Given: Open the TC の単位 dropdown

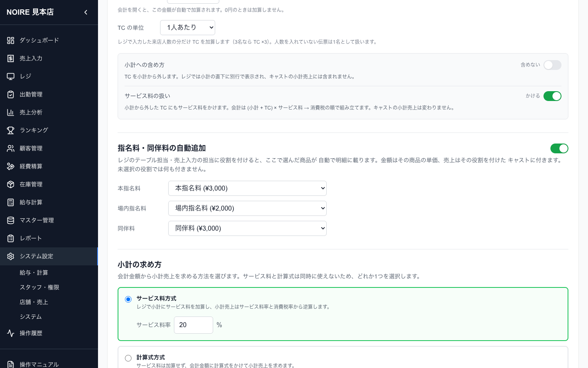Looking at the screenshot, I should [x=188, y=27].
